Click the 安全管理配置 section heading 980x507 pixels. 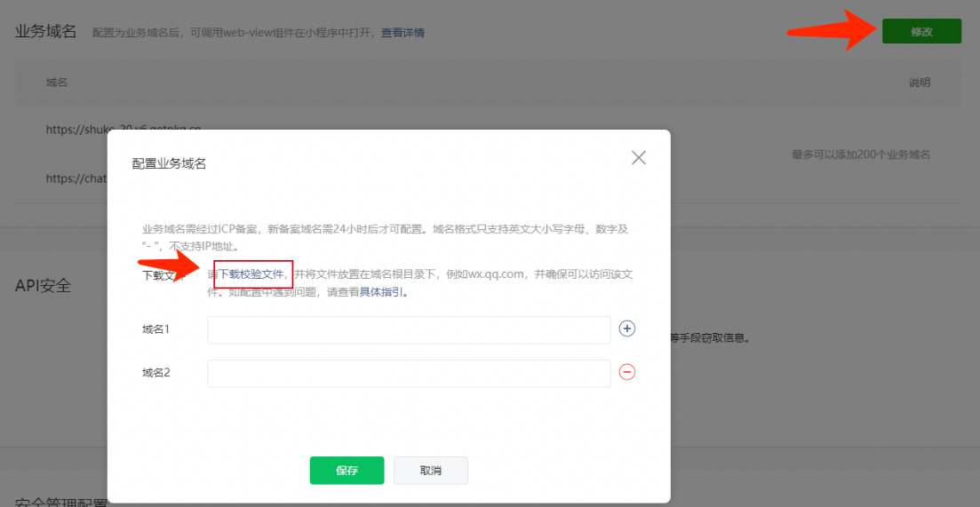click(x=60, y=502)
